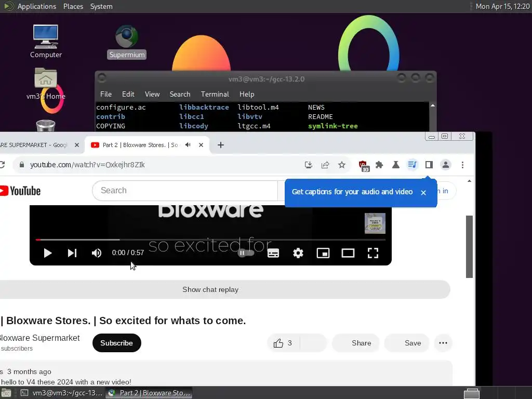This screenshot has width=532, height=399.
Task: View site security lock info
Action: [22, 165]
